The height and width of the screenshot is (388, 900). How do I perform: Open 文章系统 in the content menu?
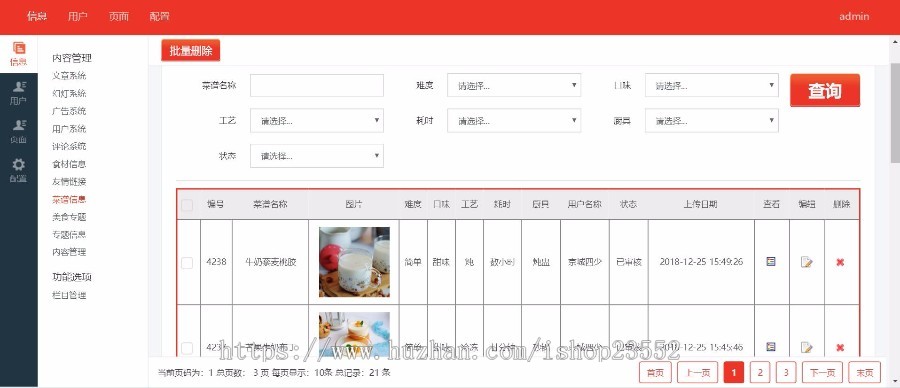click(69, 75)
